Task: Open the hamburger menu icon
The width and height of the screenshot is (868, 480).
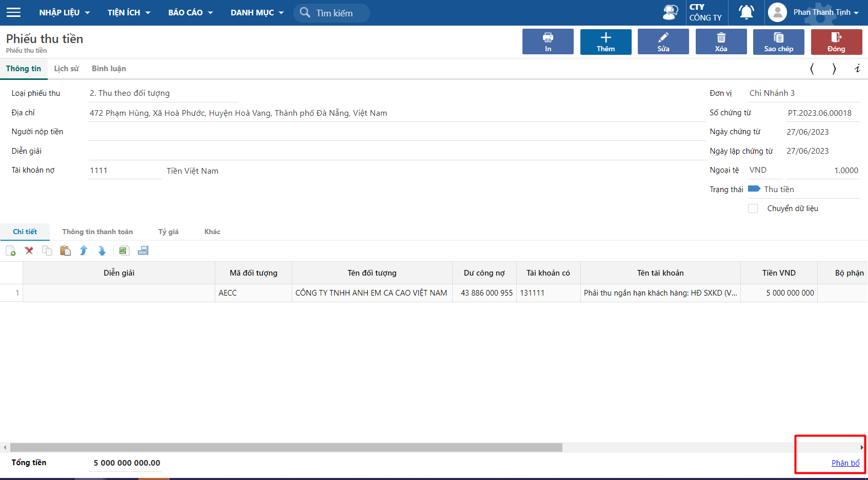Action: point(14,12)
